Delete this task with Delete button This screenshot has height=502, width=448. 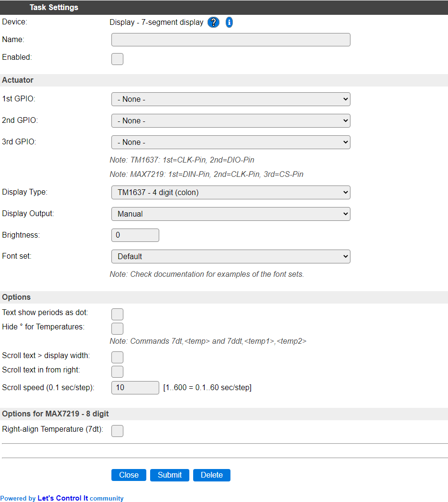pyautogui.click(x=212, y=475)
